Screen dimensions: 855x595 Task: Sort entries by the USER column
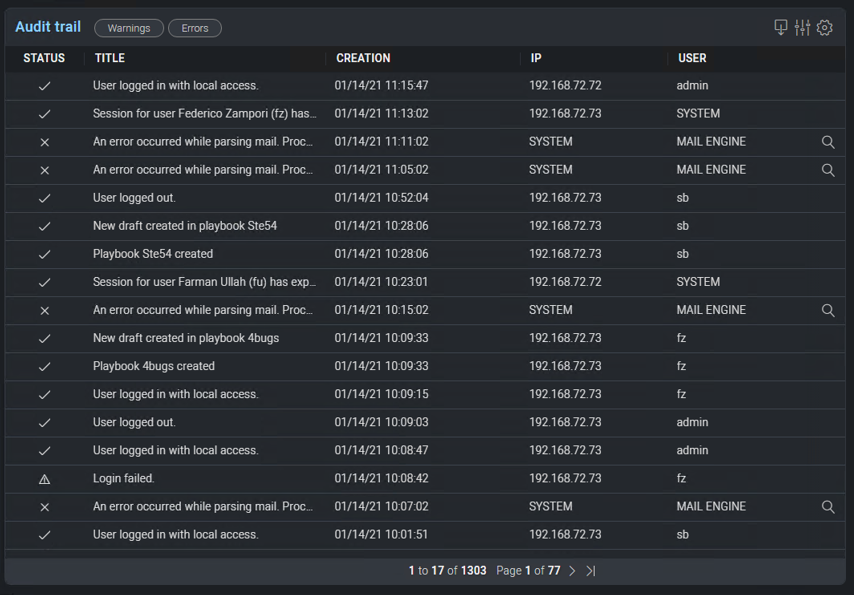[691, 58]
